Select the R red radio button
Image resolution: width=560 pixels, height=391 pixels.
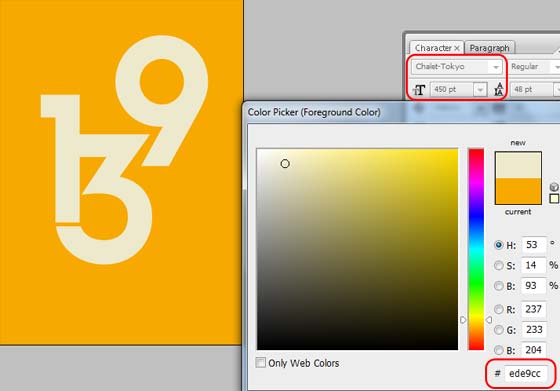(x=499, y=309)
